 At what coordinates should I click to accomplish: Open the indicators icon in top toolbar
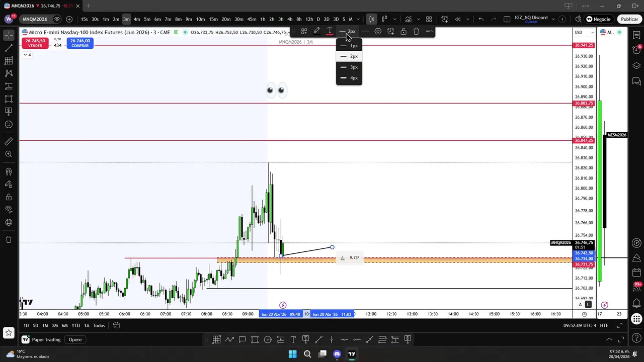click(x=408, y=19)
